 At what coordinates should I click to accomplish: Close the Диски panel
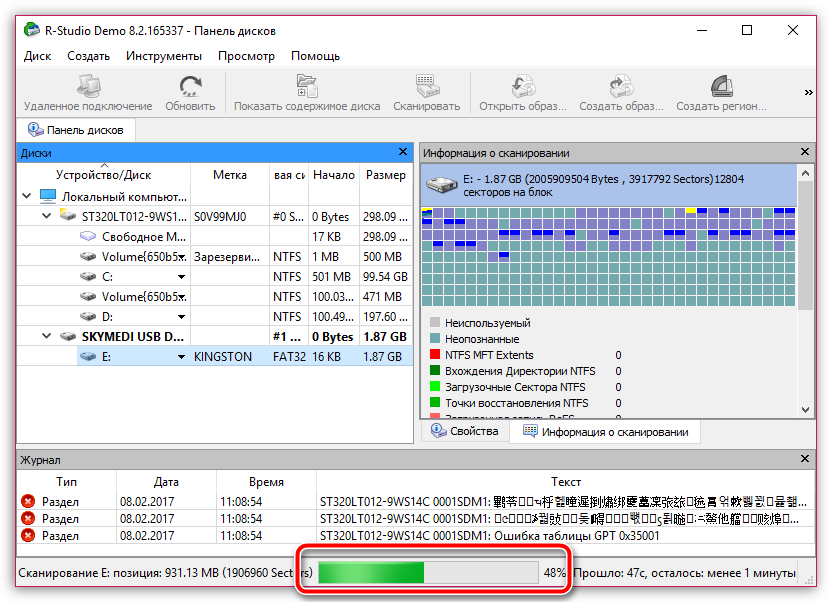(403, 152)
